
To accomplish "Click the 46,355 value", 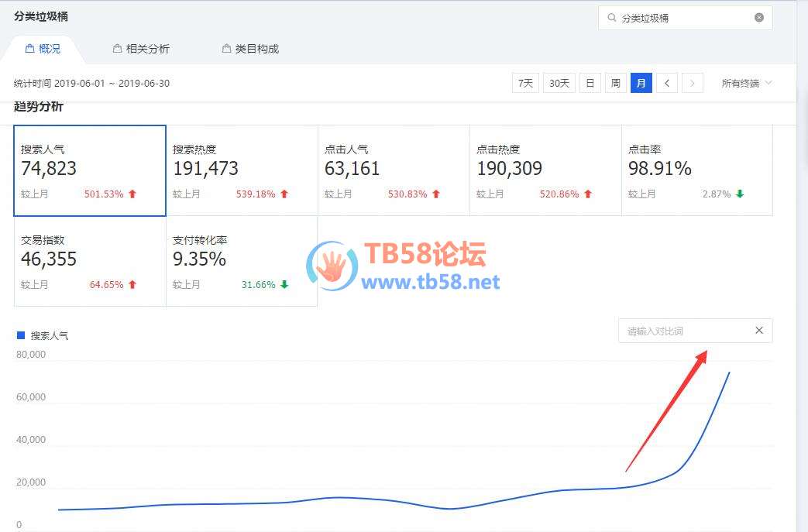I will 49,259.
